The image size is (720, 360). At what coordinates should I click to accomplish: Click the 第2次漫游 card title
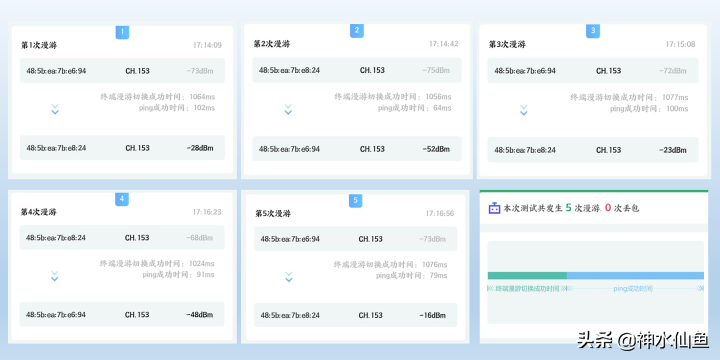coord(272,44)
